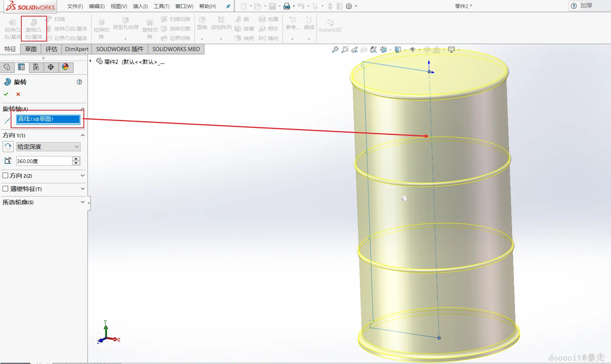Screen dimensions: 611x364
Task: Open the DimXpertManager crosshair icon
Action: coord(51,67)
